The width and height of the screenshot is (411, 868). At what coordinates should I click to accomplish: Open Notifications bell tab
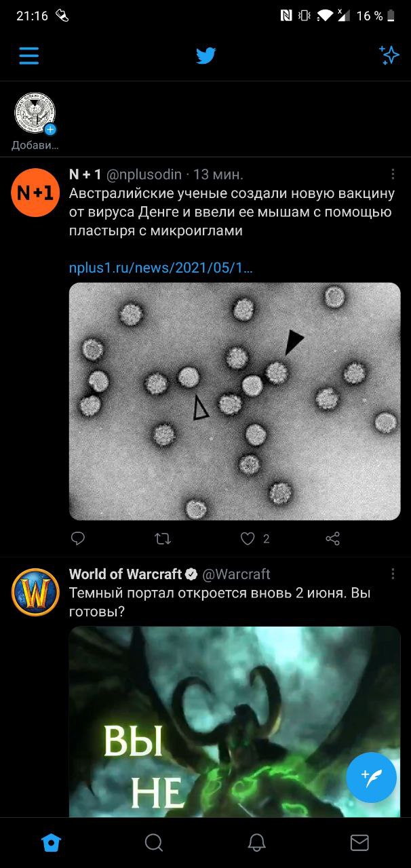(256, 842)
